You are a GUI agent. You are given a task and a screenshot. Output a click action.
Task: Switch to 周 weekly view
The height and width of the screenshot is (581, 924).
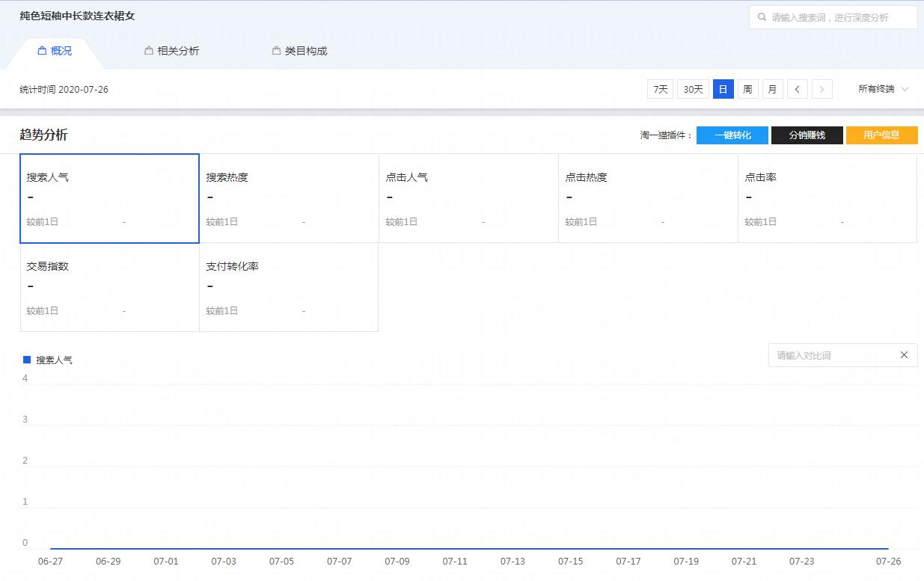[x=747, y=88]
